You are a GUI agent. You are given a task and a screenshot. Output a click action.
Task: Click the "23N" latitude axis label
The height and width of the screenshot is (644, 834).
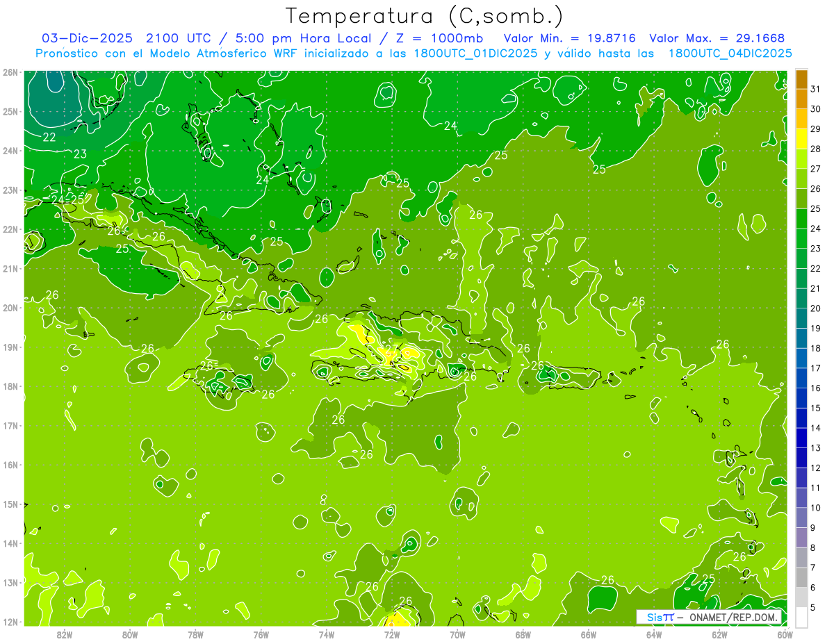tap(10, 190)
